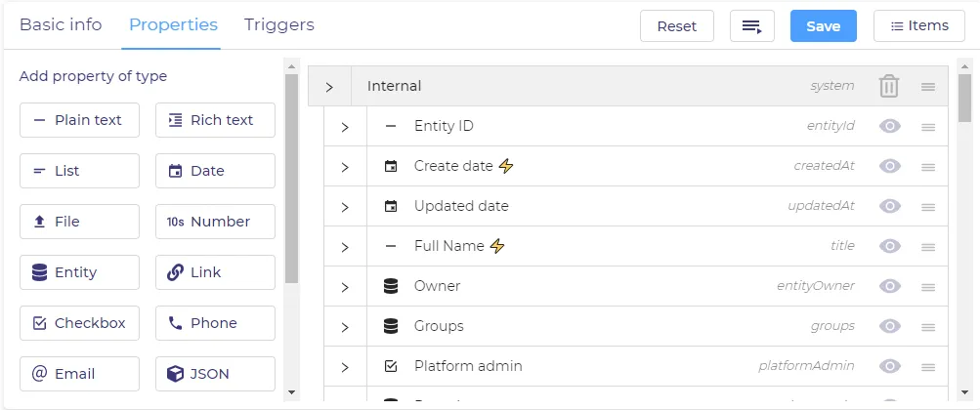Click the drag handle on Groups row
The height and width of the screenshot is (410, 980).
pyautogui.click(x=928, y=326)
